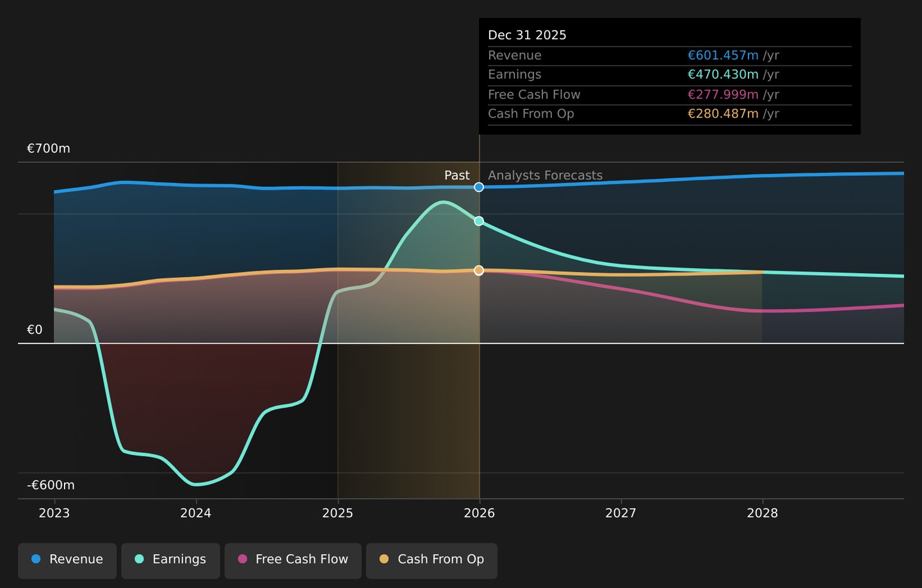Click the €0 y-axis label

pos(35,330)
